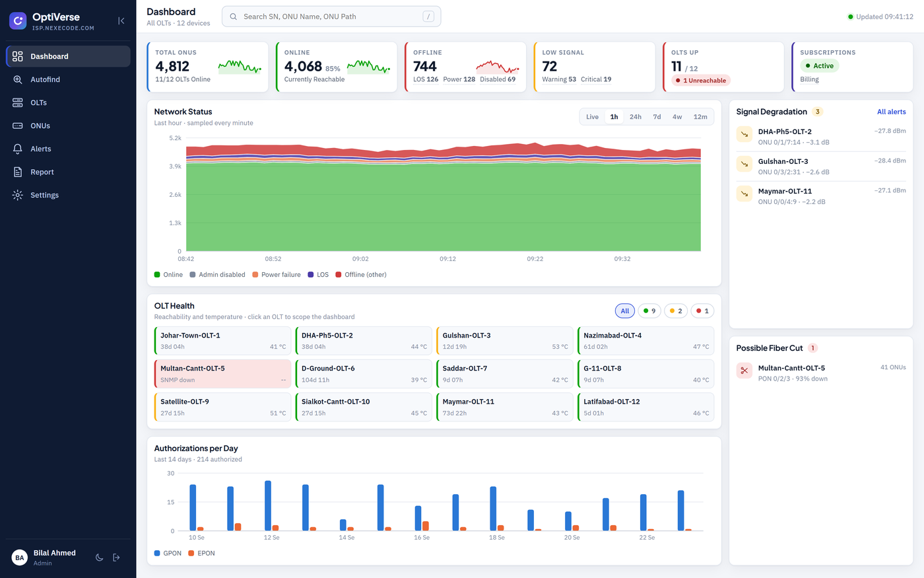This screenshot has width=924, height=578.
Task: Collapse the sidebar with the arrow icon
Action: (121, 21)
